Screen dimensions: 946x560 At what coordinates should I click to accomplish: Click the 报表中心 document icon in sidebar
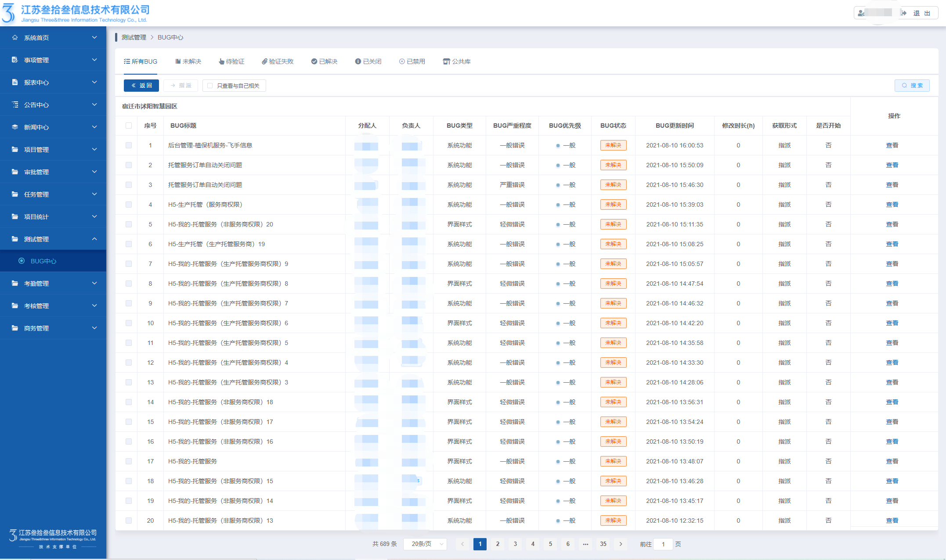click(15, 83)
